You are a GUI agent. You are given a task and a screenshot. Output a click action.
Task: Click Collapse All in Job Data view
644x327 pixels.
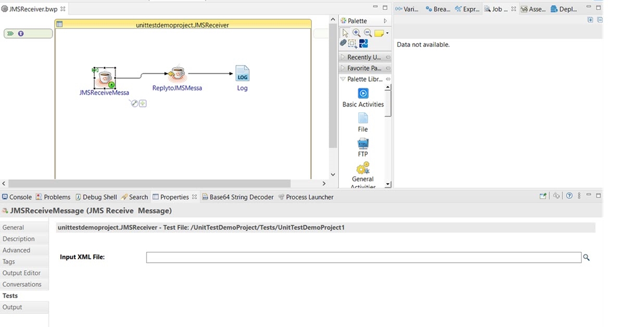(600, 20)
